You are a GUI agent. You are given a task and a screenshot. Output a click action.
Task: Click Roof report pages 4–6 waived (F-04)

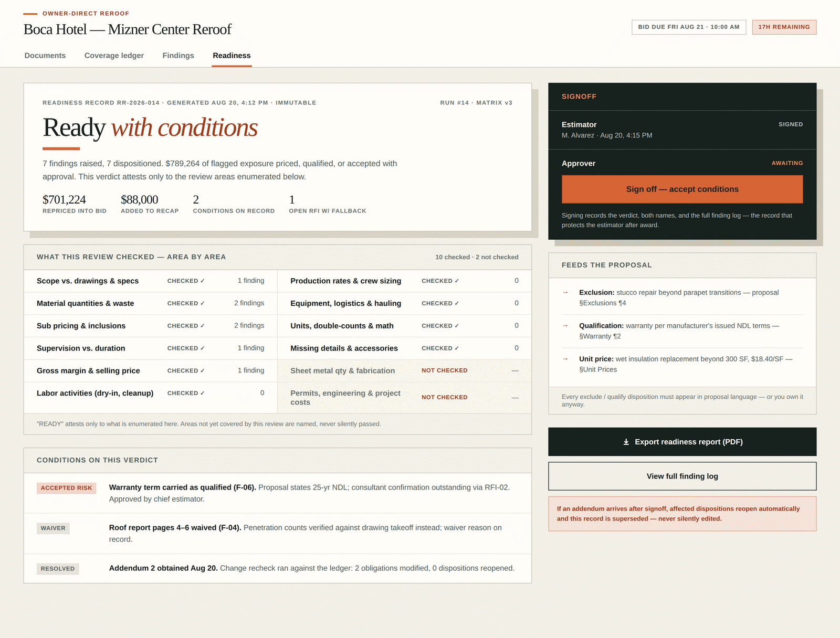tap(175, 528)
